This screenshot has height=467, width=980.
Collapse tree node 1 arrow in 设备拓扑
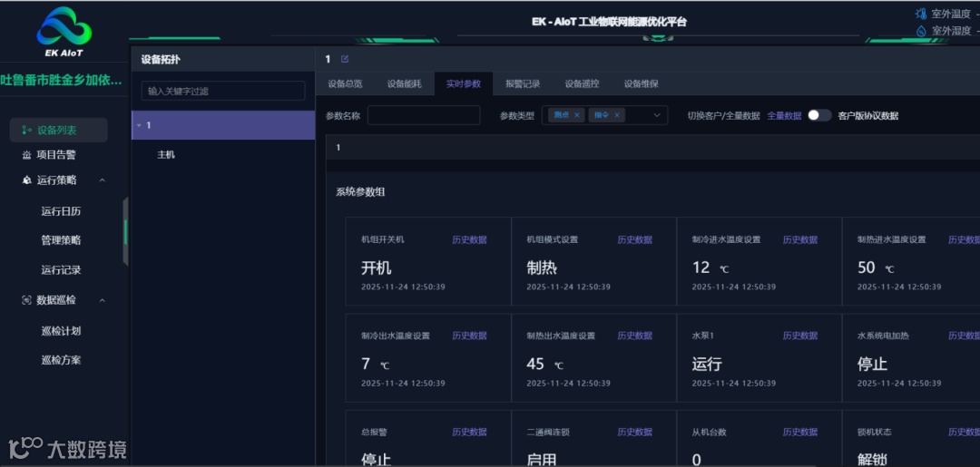coord(139,125)
